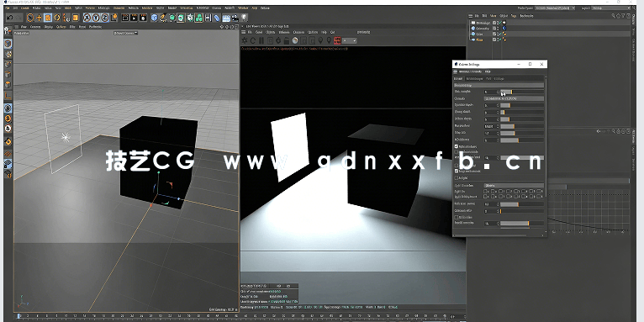
Task: Switch to Camera Imager tab in Octane Settings
Action: (475, 78)
